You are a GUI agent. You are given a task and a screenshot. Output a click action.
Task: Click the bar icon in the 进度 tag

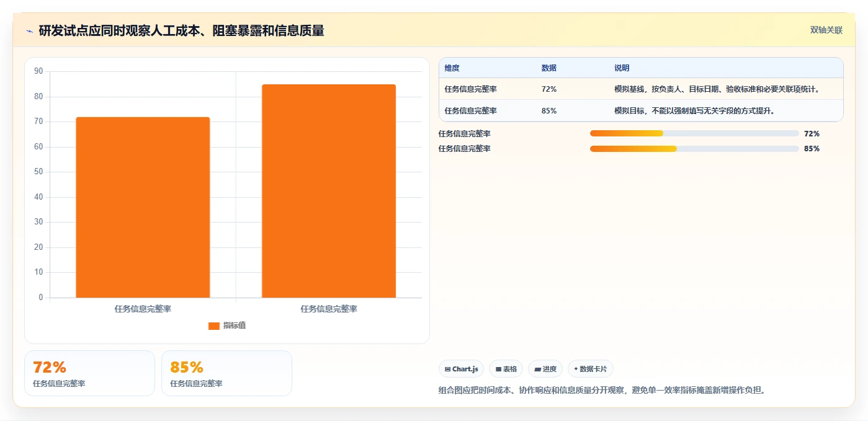pyautogui.click(x=538, y=369)
